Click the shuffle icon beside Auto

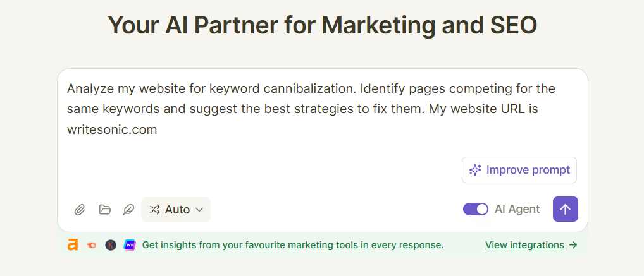(x=154, y=210)
